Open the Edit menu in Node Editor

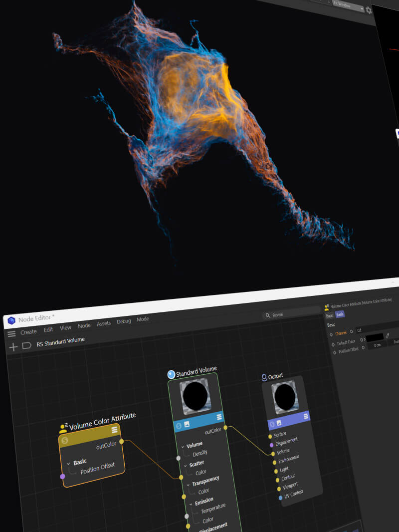48,330
